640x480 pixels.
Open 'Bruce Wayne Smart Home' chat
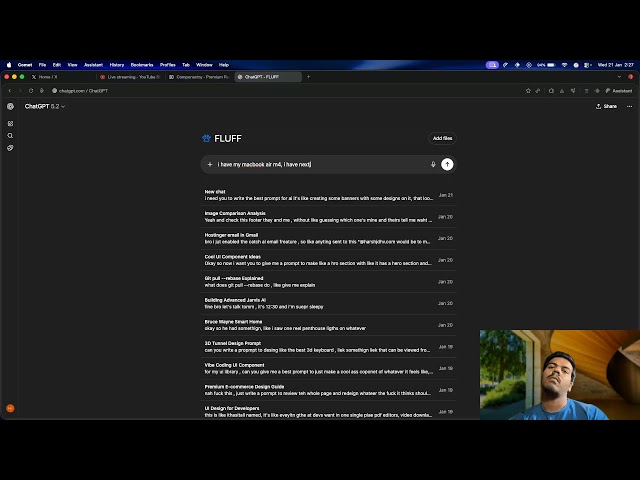329,325
